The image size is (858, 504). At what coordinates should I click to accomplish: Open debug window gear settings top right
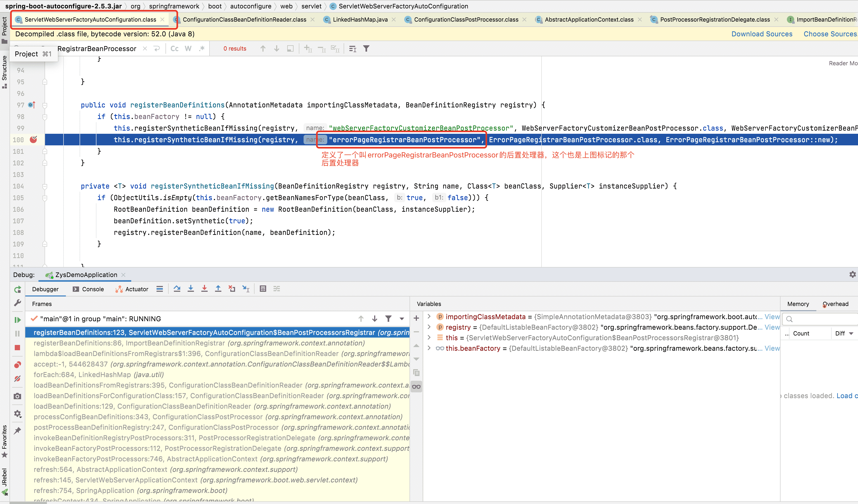click(852, 274)
